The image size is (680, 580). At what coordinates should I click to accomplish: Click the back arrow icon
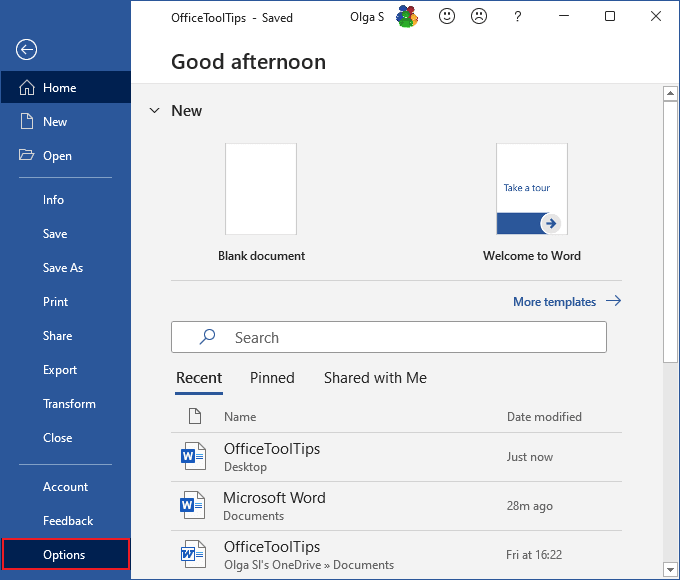coord(27,50)
